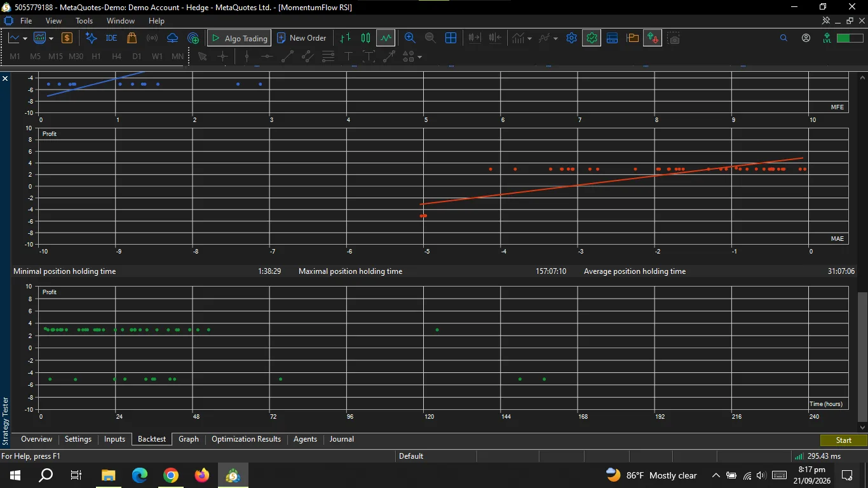The width and height of the screenshot is (868, 488).
Task: Toggle the red-green arrows toolbar button
Action: click(653, 38)
